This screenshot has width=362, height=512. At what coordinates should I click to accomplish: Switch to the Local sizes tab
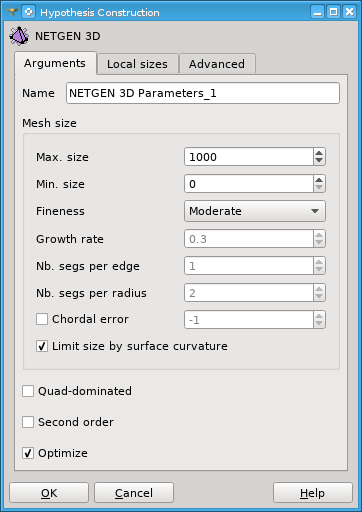point(137,64)
